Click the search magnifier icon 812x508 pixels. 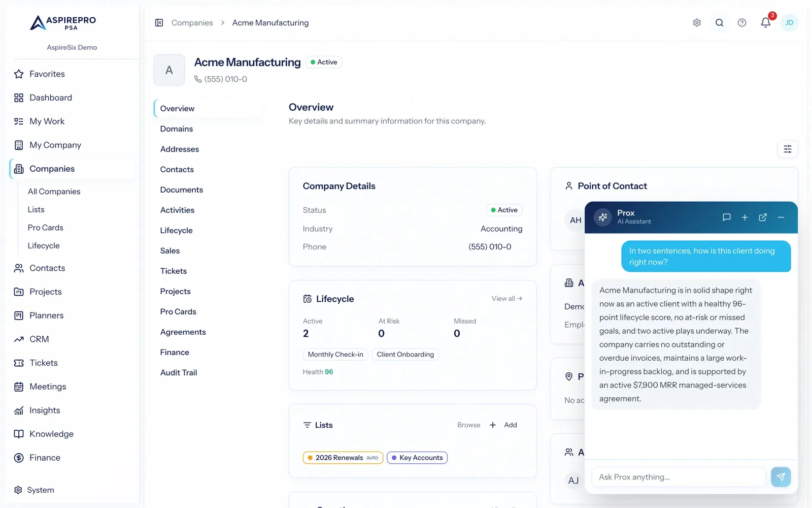pyautogui.click(x=719, y=23)
